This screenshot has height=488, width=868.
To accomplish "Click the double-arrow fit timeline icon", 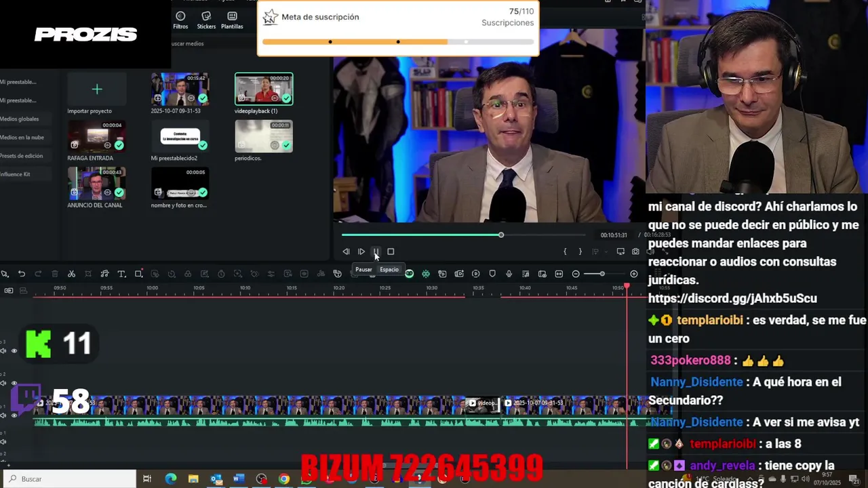I will click(x=559, y=274).
